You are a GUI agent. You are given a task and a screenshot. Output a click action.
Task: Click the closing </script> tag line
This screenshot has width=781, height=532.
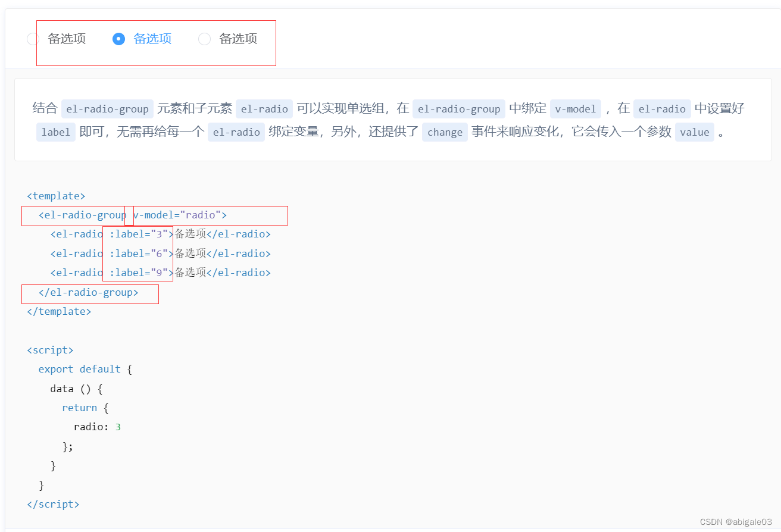(x=54, y=504)
